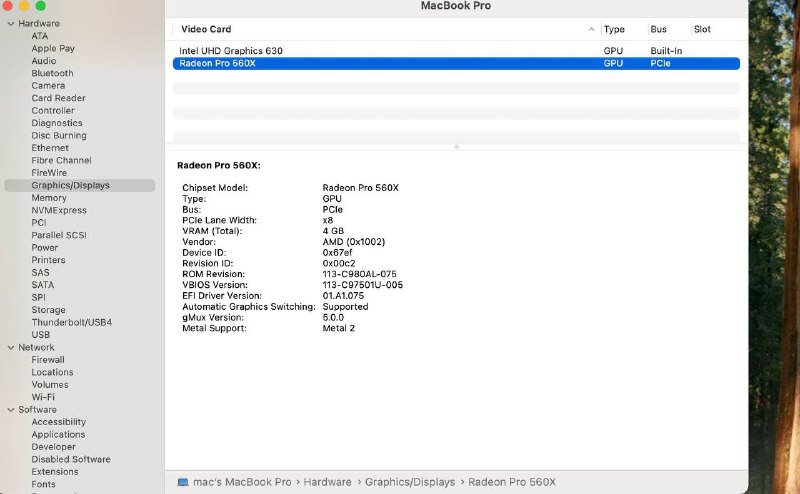Sort by the Bus column header
This screenshot has width=800, height=494.
click(658, 29)
